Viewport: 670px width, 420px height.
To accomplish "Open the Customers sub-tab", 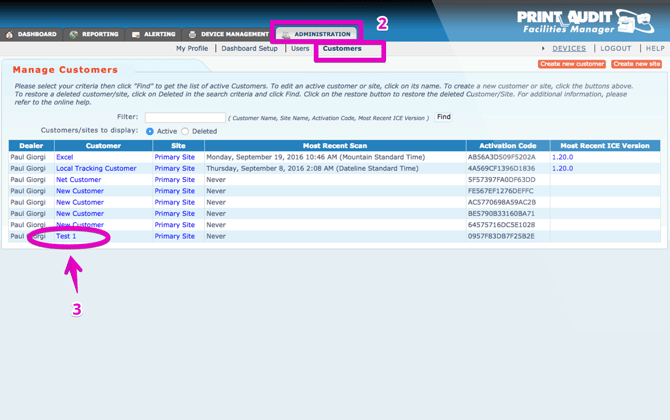I will pyautogui.click(x=342, y=48).
